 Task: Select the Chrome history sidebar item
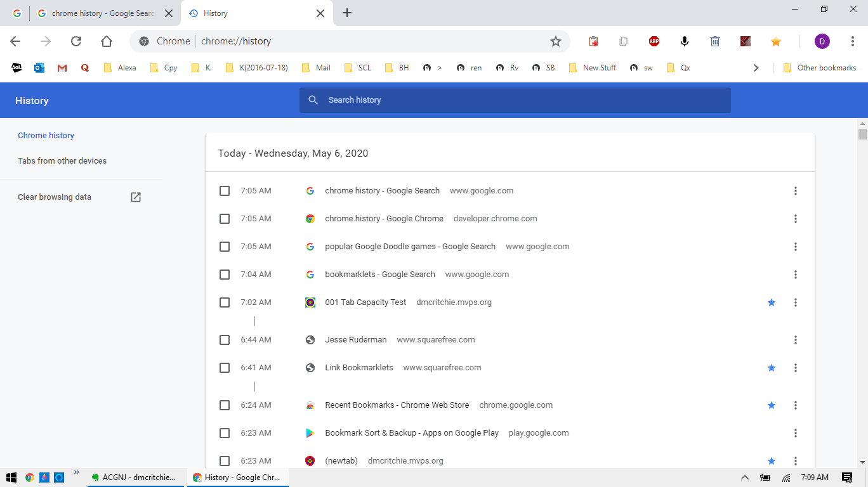point(46,135)
